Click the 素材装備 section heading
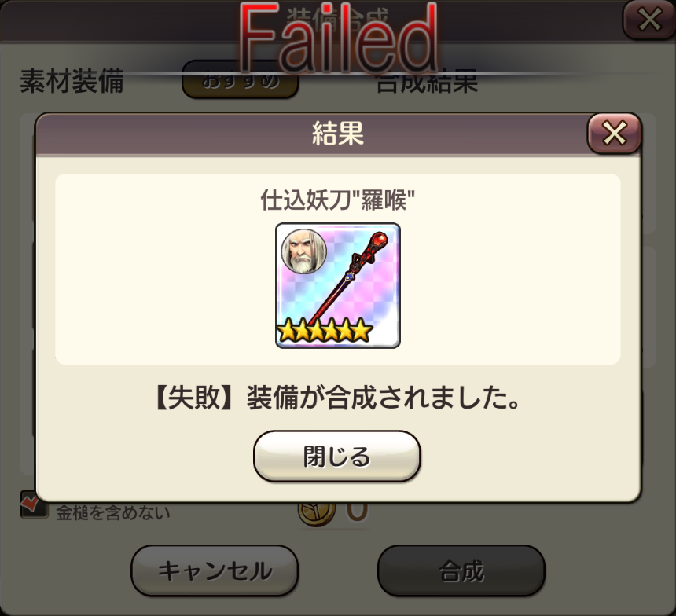676x616 pixels. pos(72,81)
